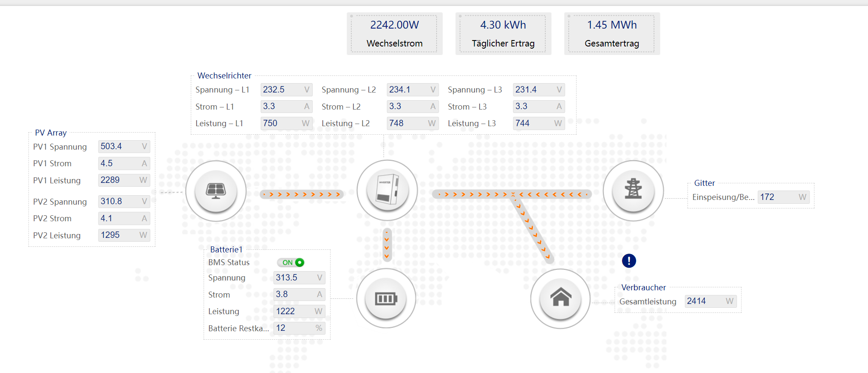Select the battery Leistung value 1222
868x373 pixels.
pos(299,311)
